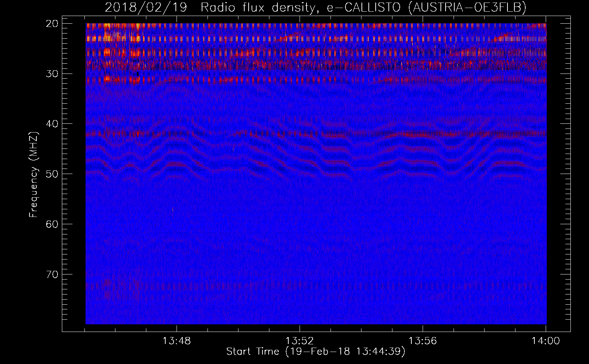Image resolution: width=589 pixels, height=364 pixels.
Task: Click the "Start Time (19-Feb-18 13:44:39)" label
Action: pyautogui.click(x=316, y=352)
